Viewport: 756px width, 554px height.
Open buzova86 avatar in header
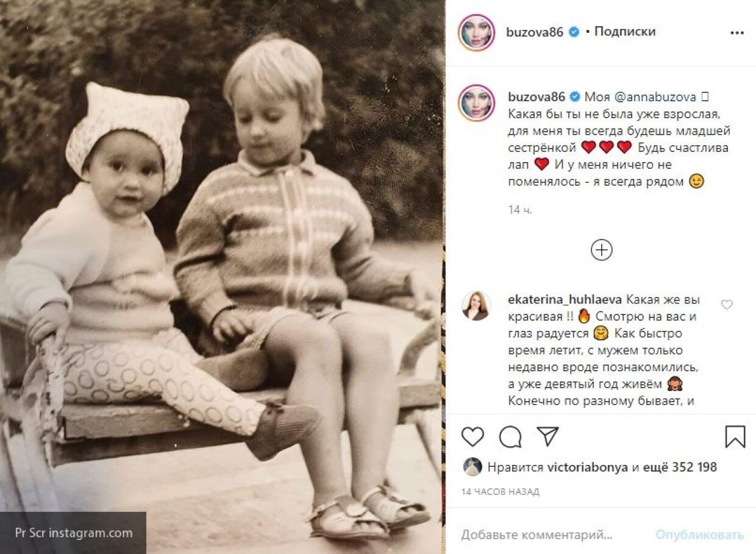click(x=476, y=32)
